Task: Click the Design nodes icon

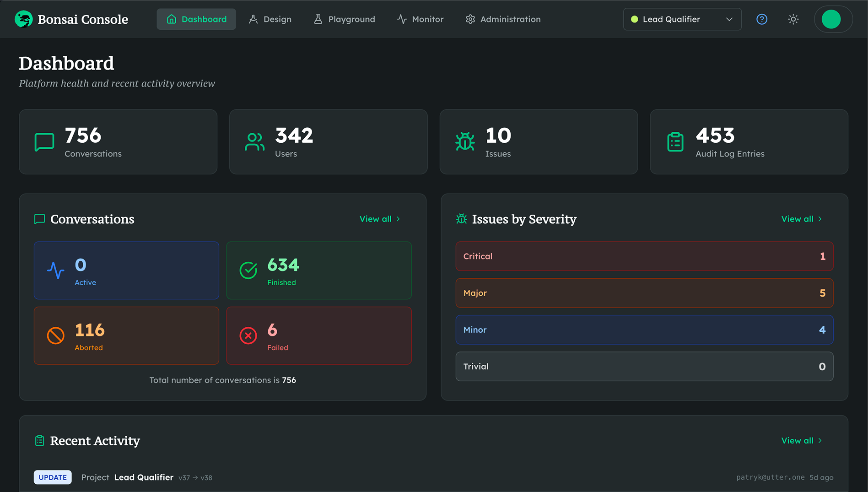Action: click(x=253, y=19)
